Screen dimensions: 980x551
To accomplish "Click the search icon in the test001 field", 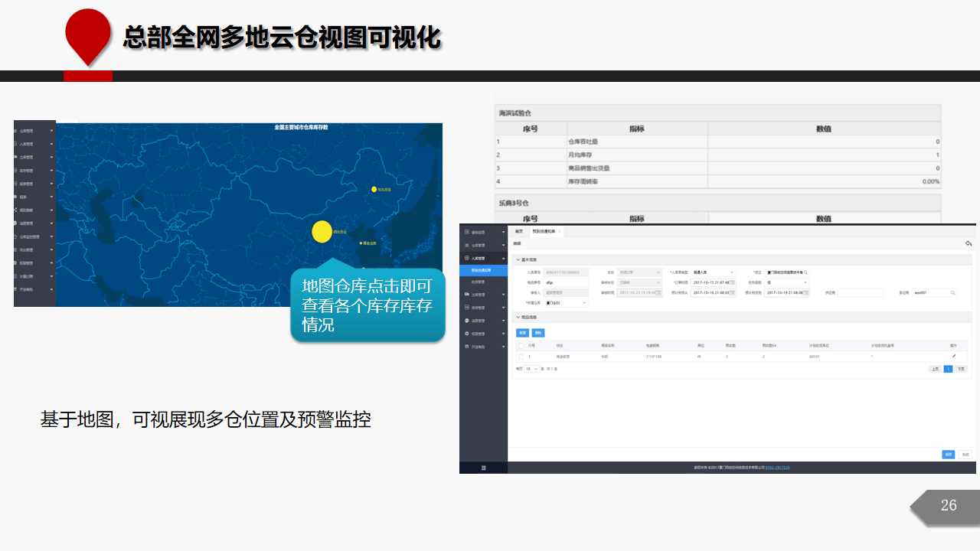I will (x=952, y=293).
